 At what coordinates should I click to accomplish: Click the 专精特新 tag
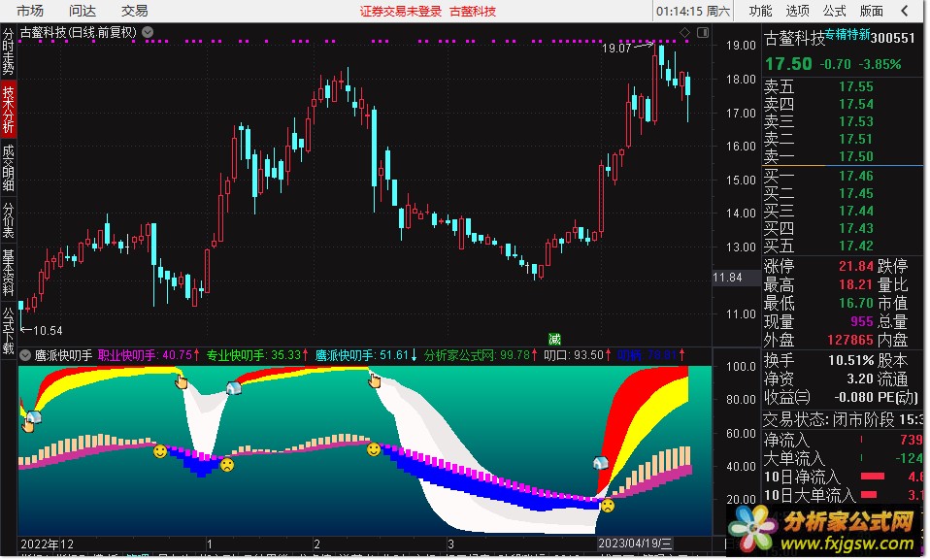[847, 34]
